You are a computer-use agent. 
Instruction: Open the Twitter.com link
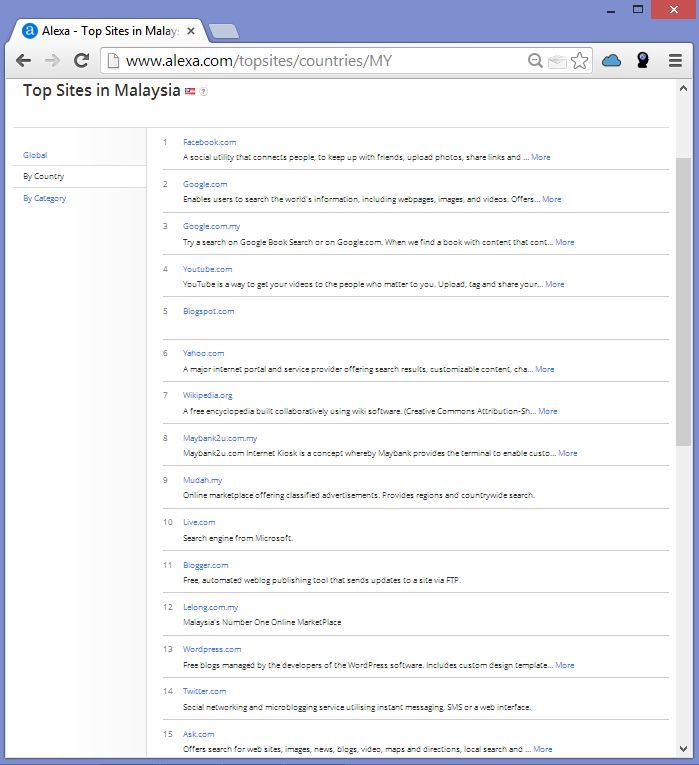(x=204, y=691)
